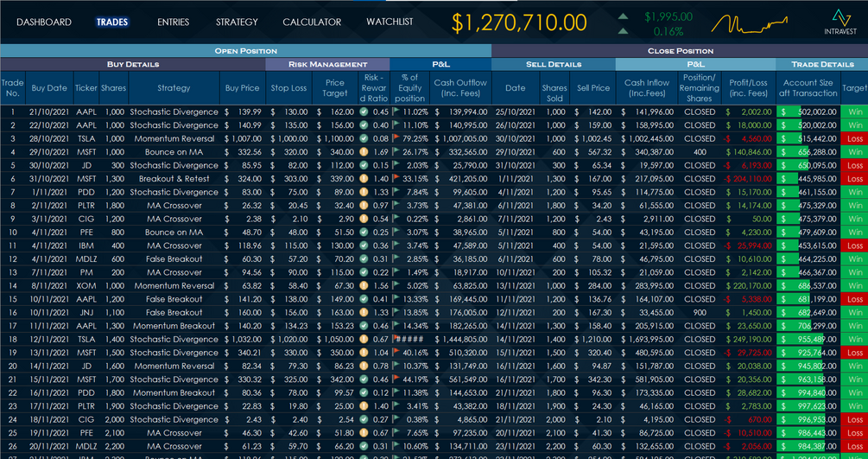868x459 pixels.
Task: Click the account size data bar 445,985.00
Action: 808,178
